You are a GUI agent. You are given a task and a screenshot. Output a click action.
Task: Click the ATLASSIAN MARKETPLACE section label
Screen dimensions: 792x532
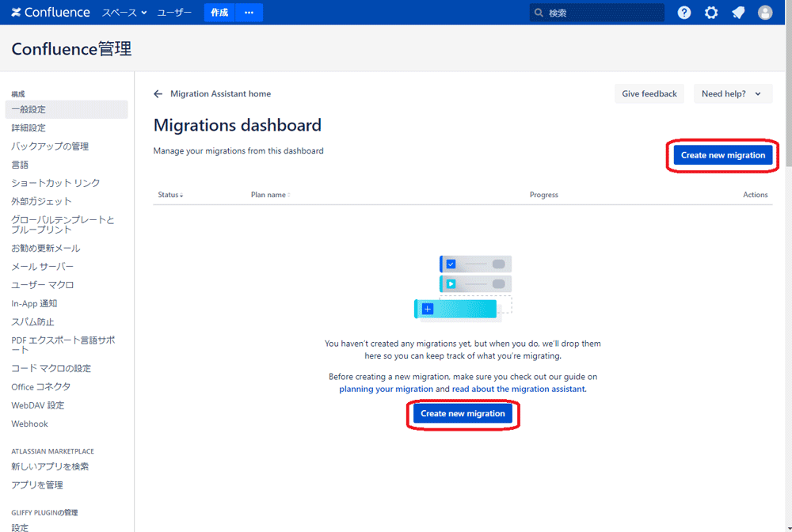52,451
